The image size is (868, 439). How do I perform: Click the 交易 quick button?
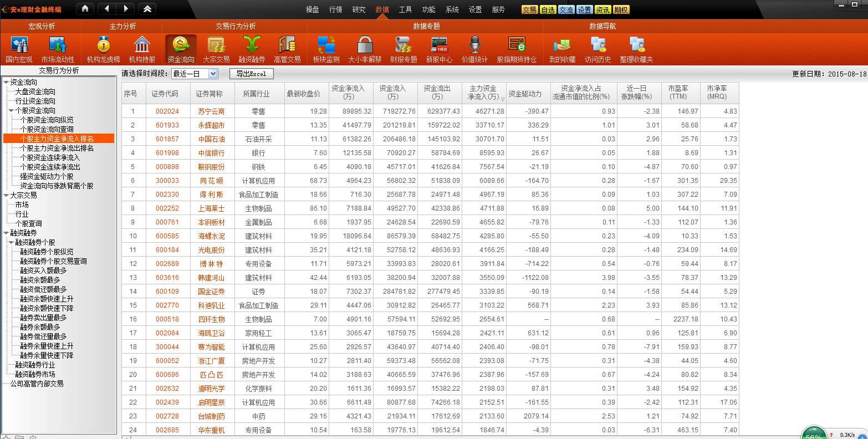click(529, 10)
